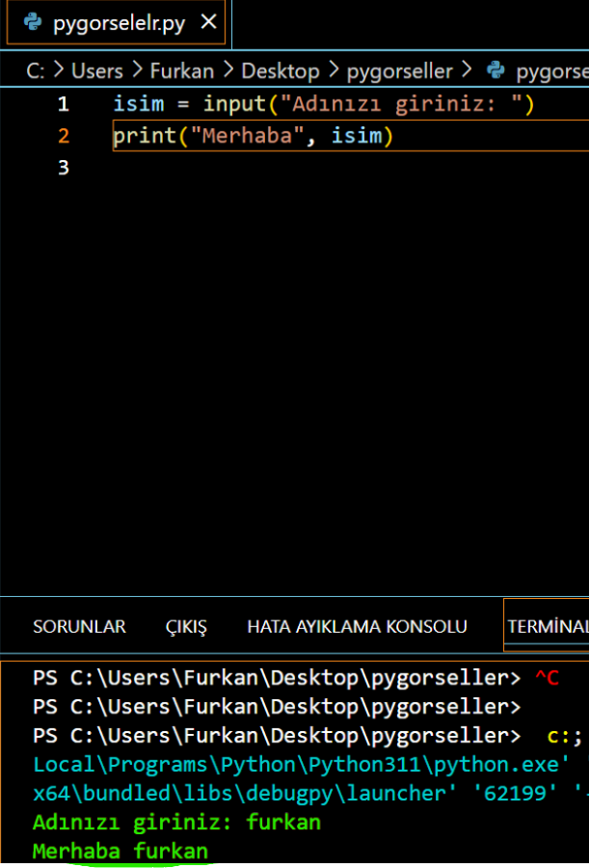Place the cursor on empty line 3
The image size is (589, 868).
pyautogui.click(x=289, y=168)
